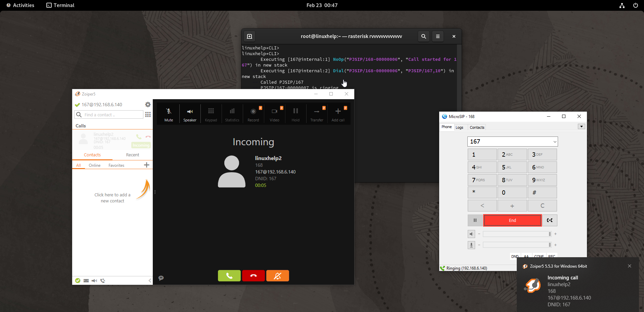The image size is (644, 312).
Task: Open Zoiper Recent tab
Action: point(133,155)
